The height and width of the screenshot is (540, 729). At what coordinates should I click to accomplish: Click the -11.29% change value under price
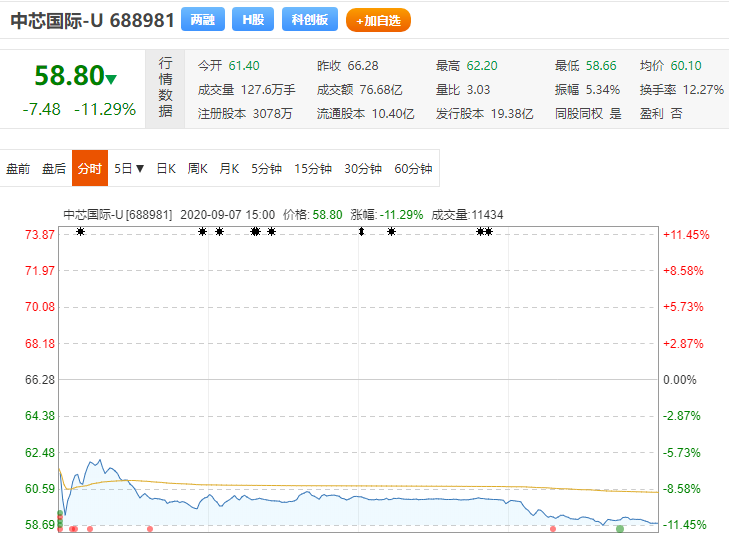[x=105, y=109]
